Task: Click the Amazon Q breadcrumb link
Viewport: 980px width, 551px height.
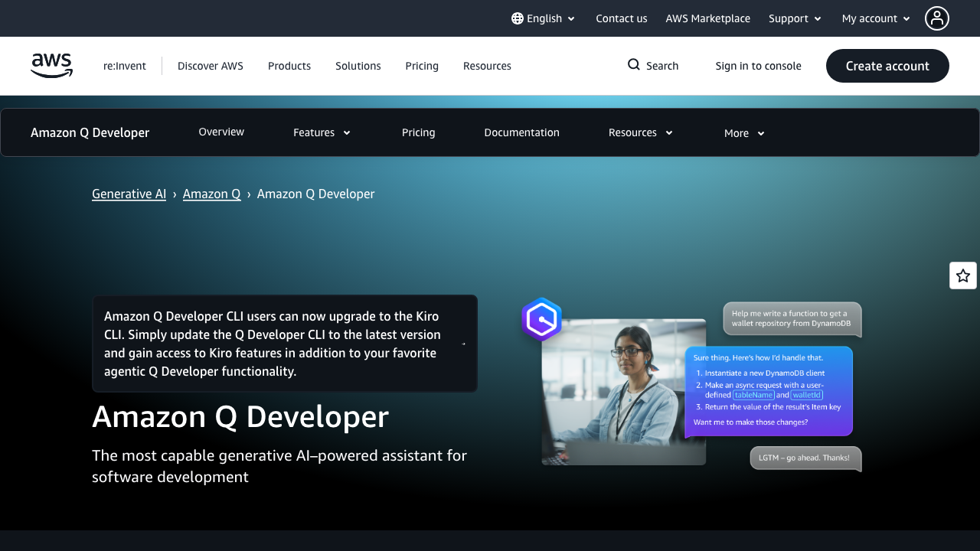Action: pos(211,194)
